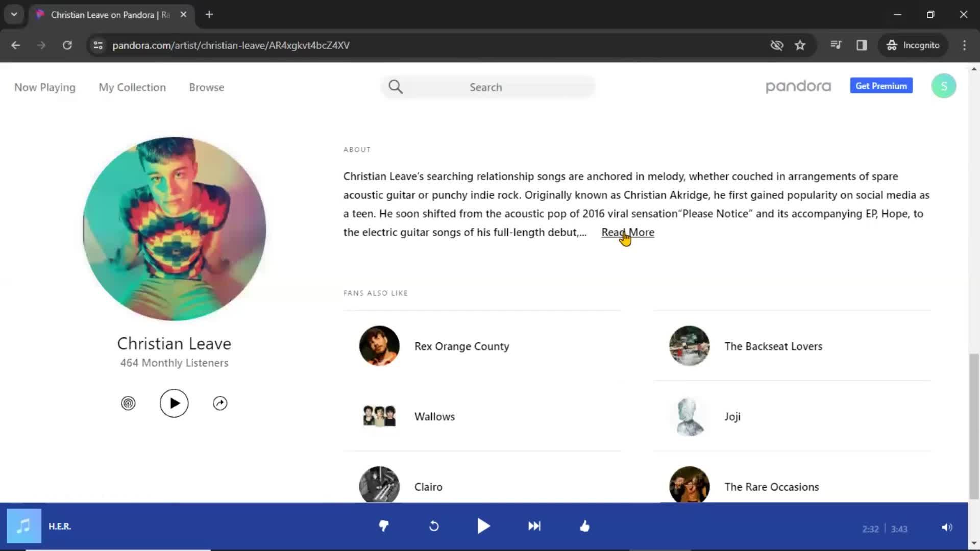Click the Get Premium button
The width and height of the screenshot is (980, 551).
coord(881,86)
